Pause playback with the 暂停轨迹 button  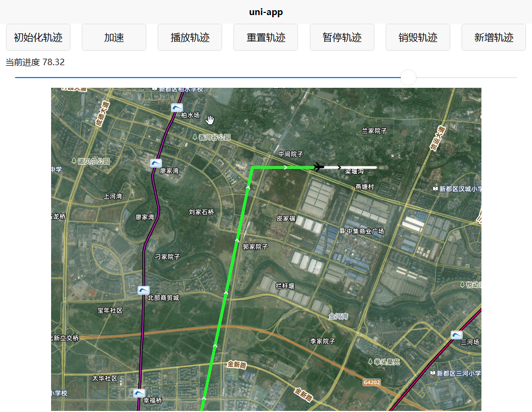click(342, 37)
